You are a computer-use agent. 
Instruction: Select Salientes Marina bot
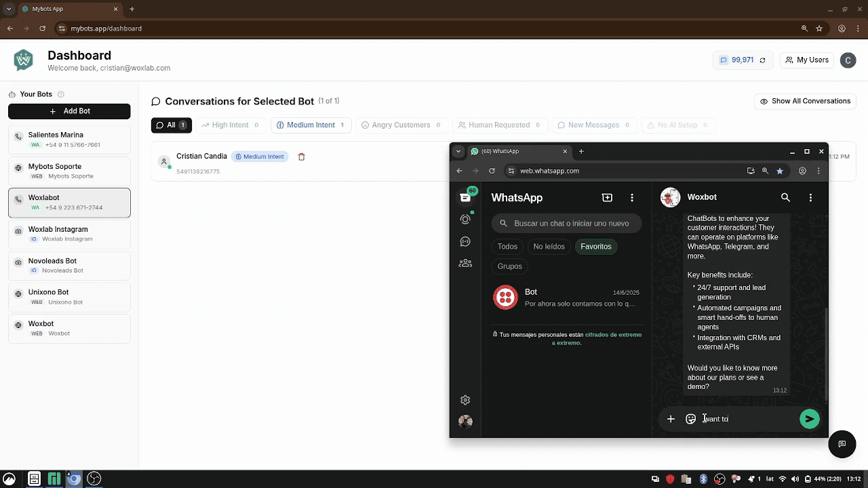coord(69,140)
